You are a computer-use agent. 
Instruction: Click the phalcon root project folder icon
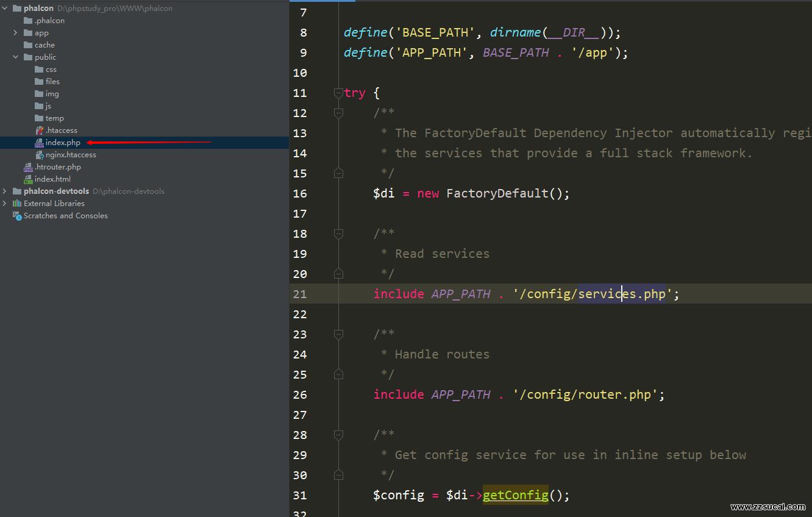tap(17, 9)
